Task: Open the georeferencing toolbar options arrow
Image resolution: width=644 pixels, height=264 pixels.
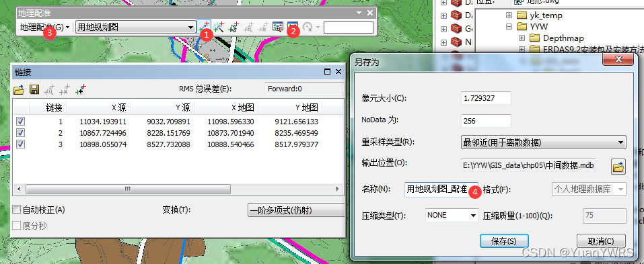Action: click(x=359, y=13)
